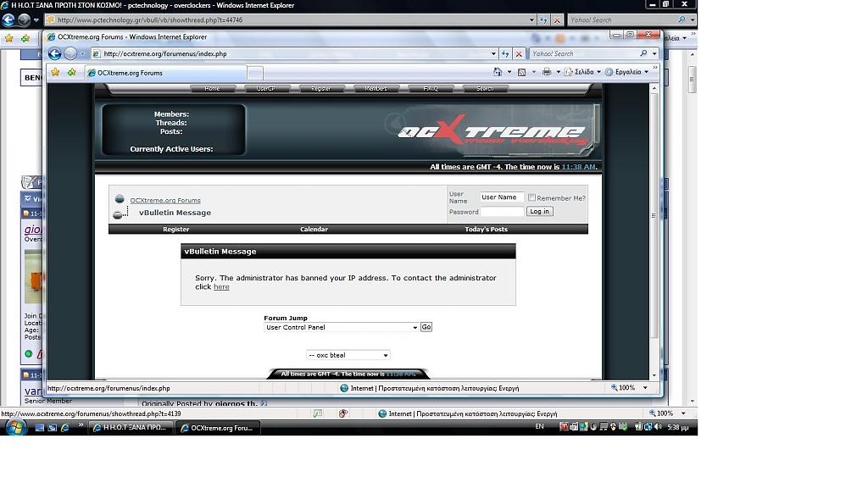Expand Σελίδα (Page) menu arrow in OCXtreme window

[598, 72]
